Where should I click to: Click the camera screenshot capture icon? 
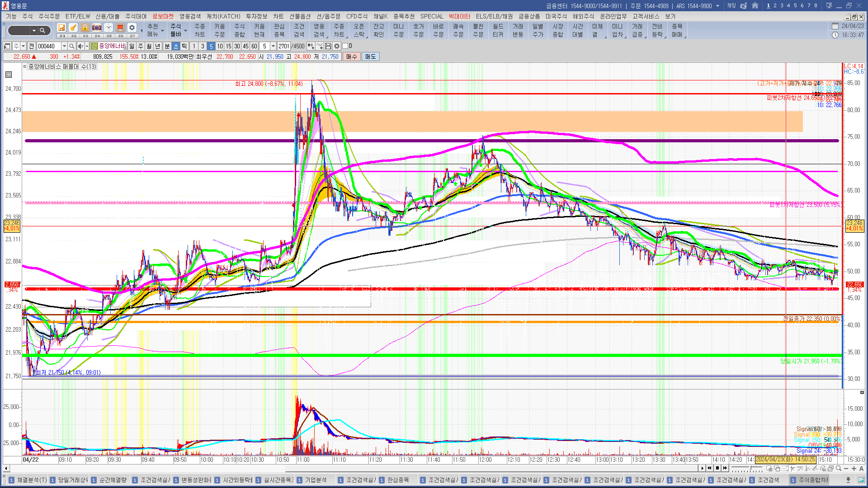pos(97,28)
